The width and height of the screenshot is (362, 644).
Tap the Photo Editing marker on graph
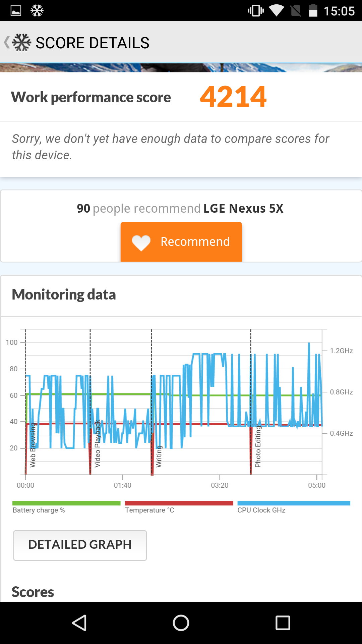pos(258,446)
